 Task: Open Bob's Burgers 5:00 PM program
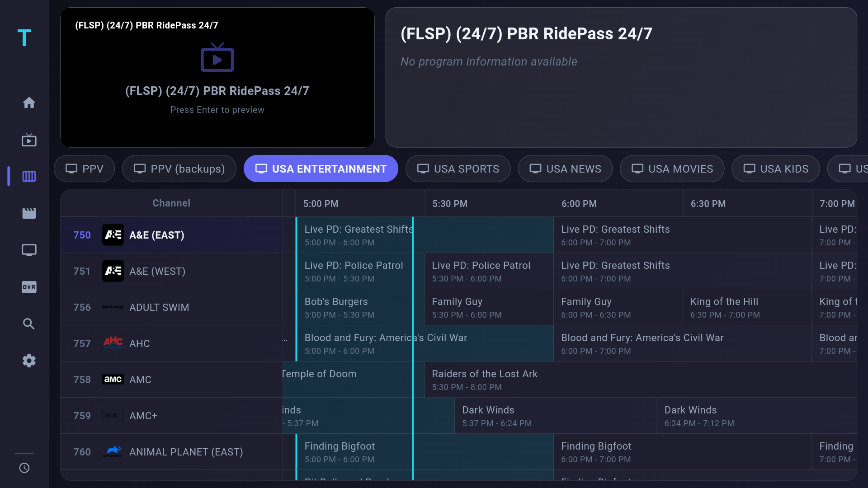point(360,307)
